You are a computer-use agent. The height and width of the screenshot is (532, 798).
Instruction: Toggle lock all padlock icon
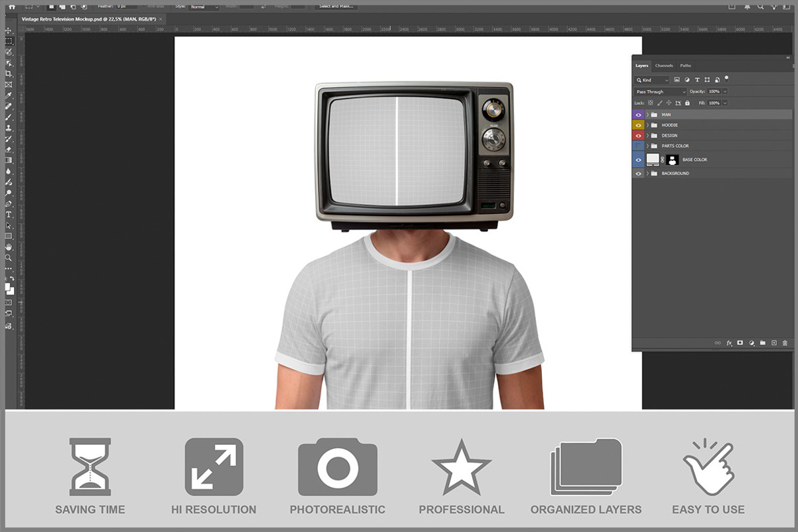(687, 103)
